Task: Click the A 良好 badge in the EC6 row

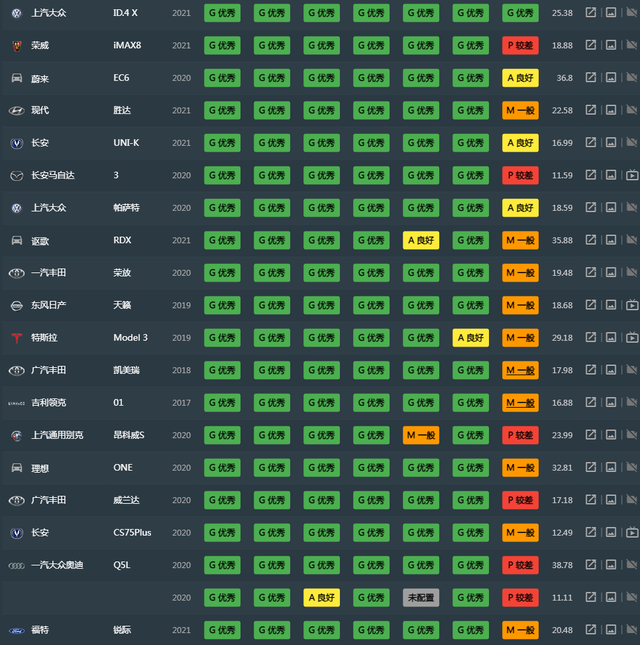Action: pyautogui.click(x=520, y=78)
